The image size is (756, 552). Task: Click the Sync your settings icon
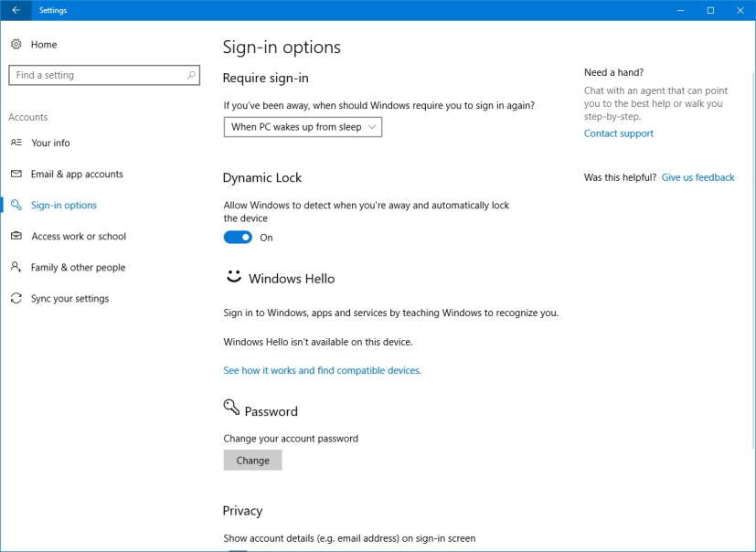tap(16, 299)
